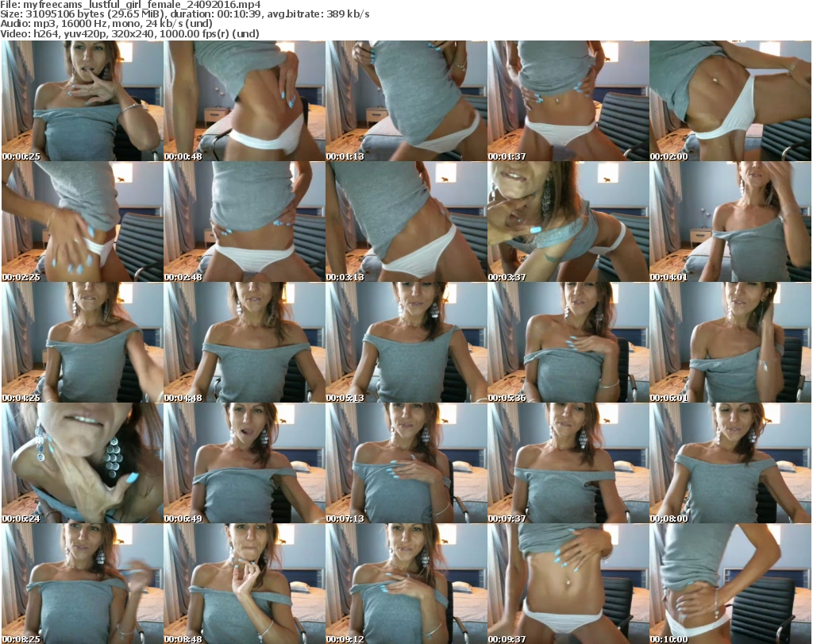Open the frame at timestamp 00:05:36
Viewport: 813px width, 644px height.
coord(568,342)
